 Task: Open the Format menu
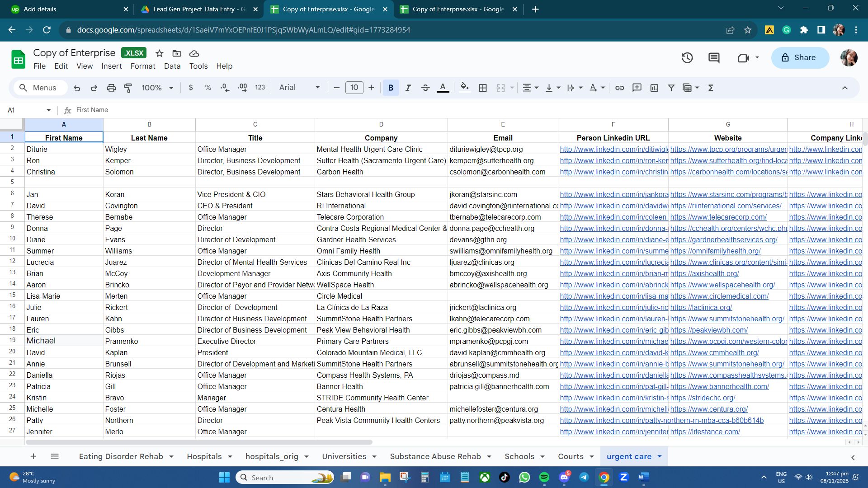pyautogui.click(x=142, y=66)
